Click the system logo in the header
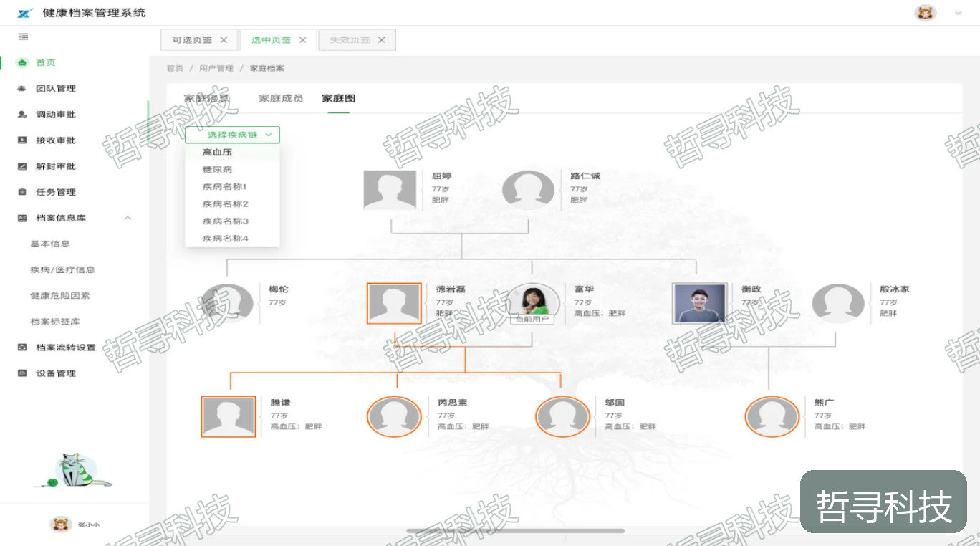The image size is (980, 546). point(26,13)
